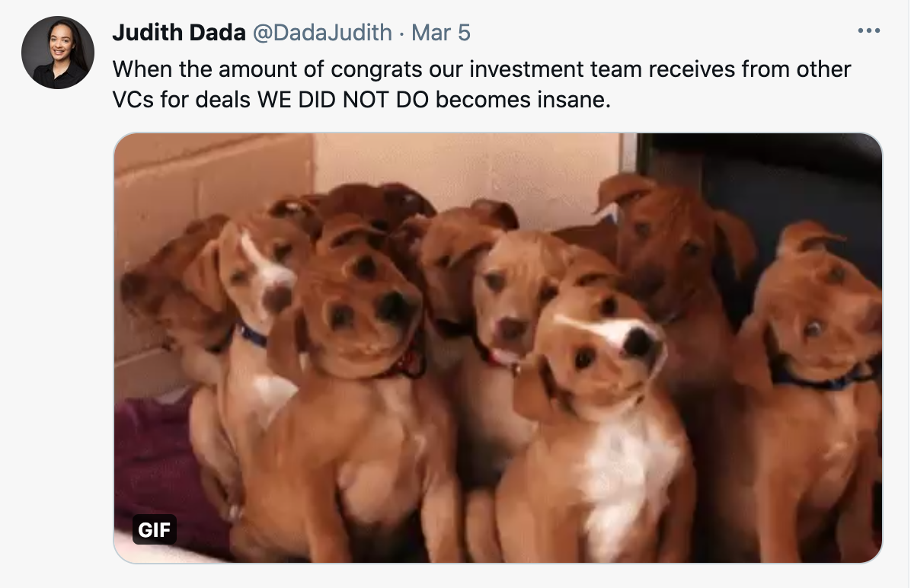Click the words "investment team" in the tweet

555,69
